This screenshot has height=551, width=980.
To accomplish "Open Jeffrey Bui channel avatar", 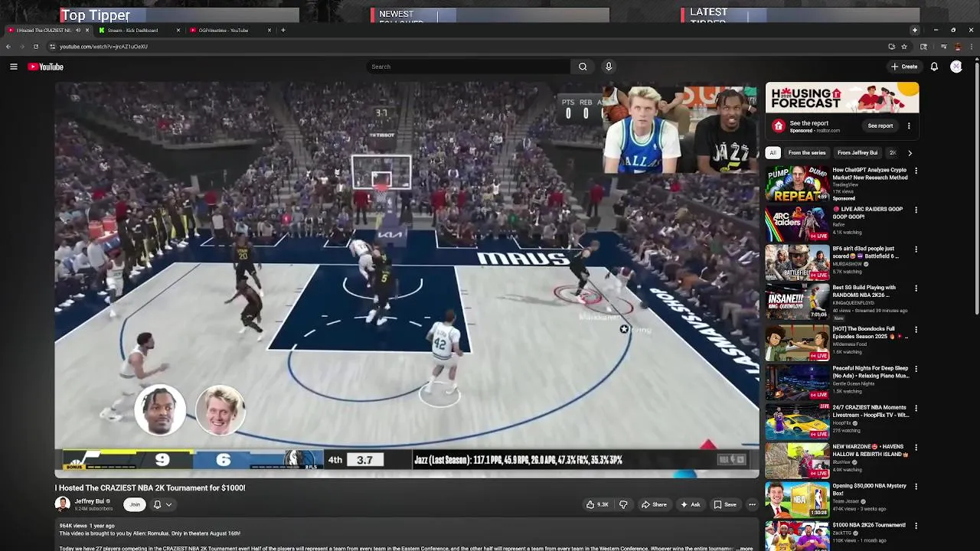I will pyautogui.click(x=62, y=504).
